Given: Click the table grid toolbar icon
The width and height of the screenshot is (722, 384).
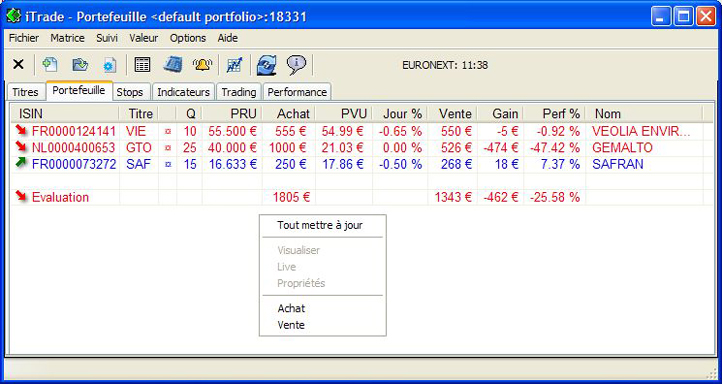Looking at the screenshot, I should (142, 64).
